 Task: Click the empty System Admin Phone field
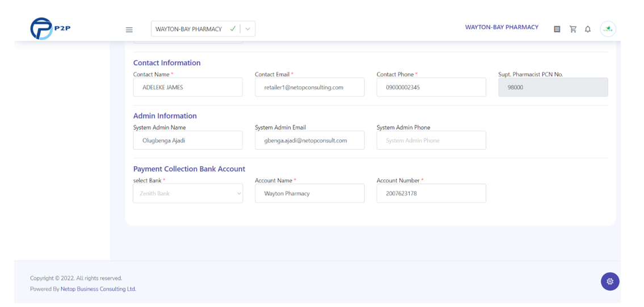point(431,140)
